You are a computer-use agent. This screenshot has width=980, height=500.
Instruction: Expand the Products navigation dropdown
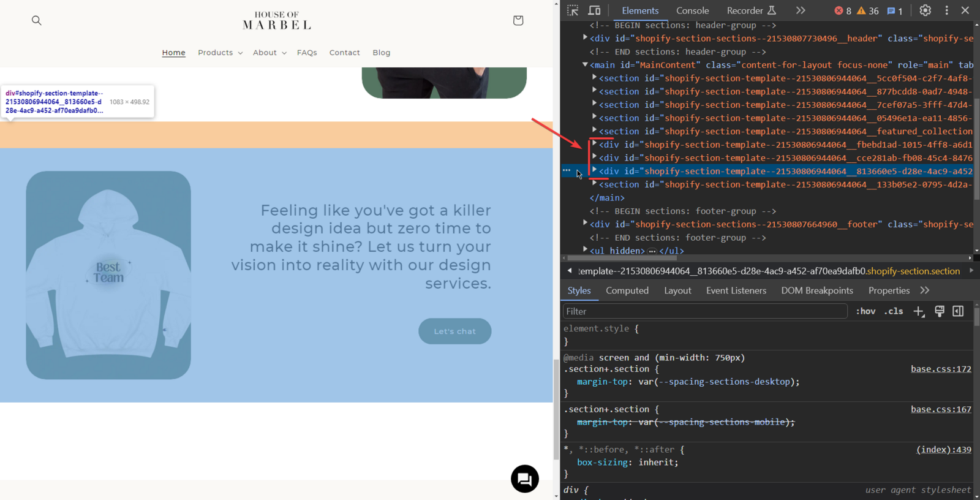(220, 53)
